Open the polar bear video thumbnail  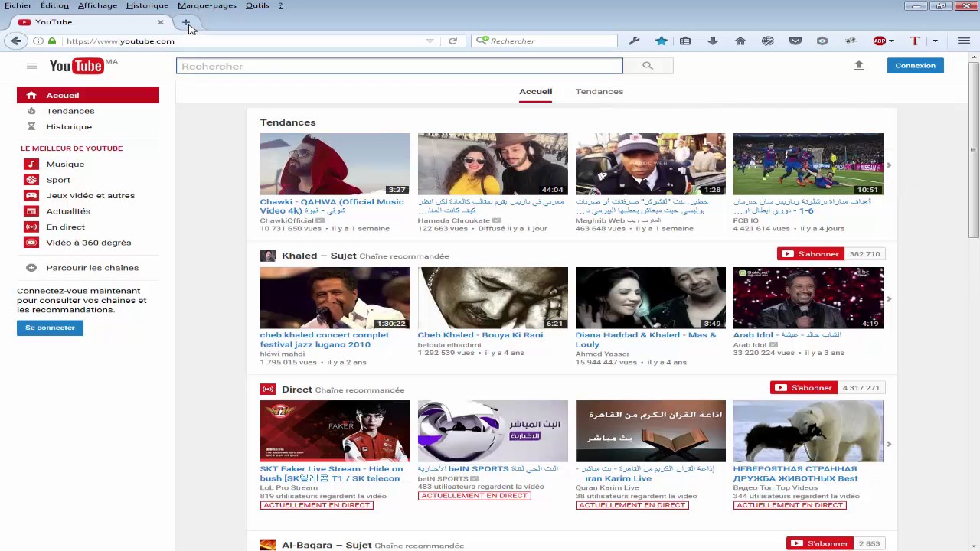point(808,432)
